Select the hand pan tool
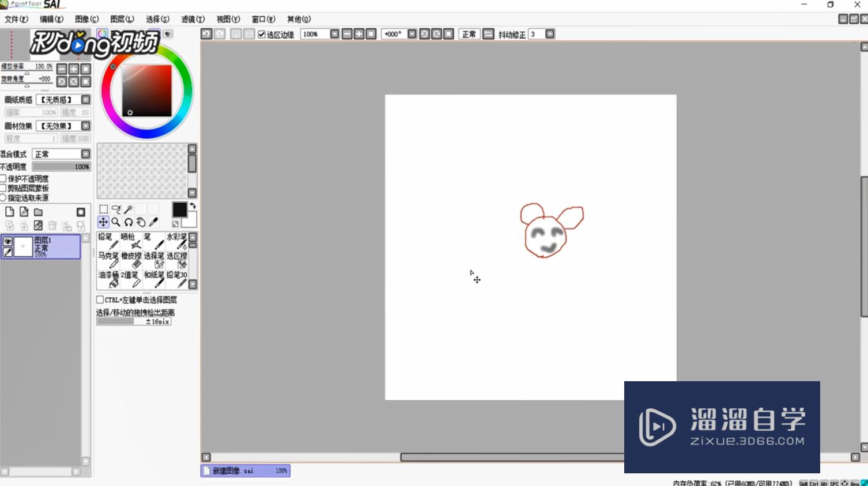 pos(141,222)
